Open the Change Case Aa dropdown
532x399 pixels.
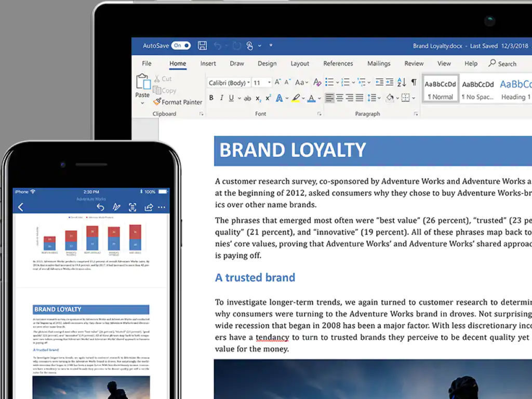(302, 82)
